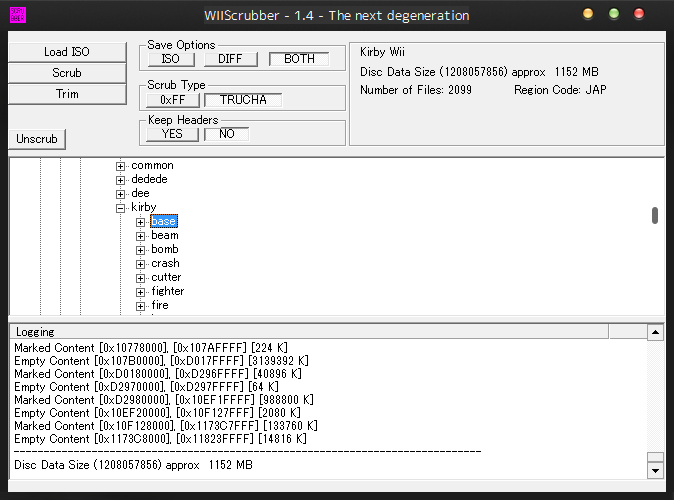The image size is (674, 500).
Task: Select the fighter tree item
Action: click(168, 291)
